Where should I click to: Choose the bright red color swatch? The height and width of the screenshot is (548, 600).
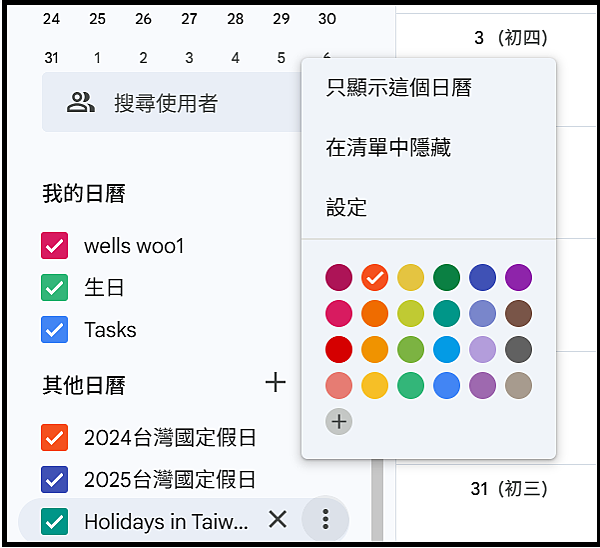[339, 349]
